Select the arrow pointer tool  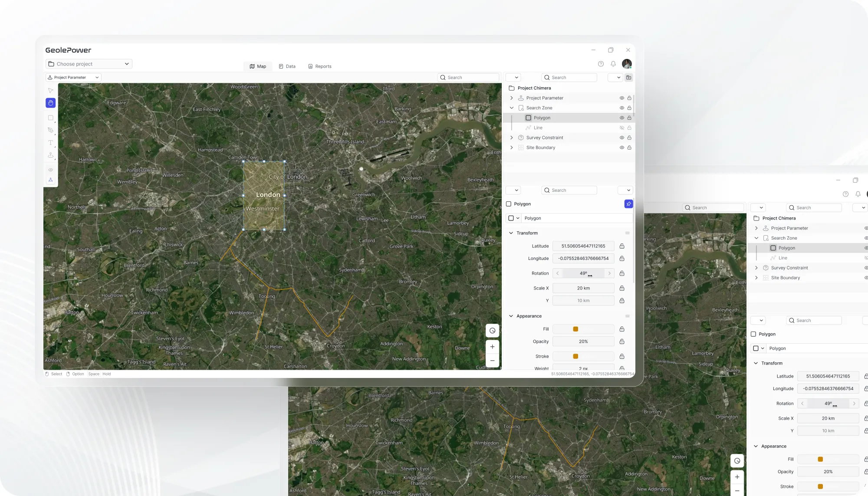click(50, 91)
